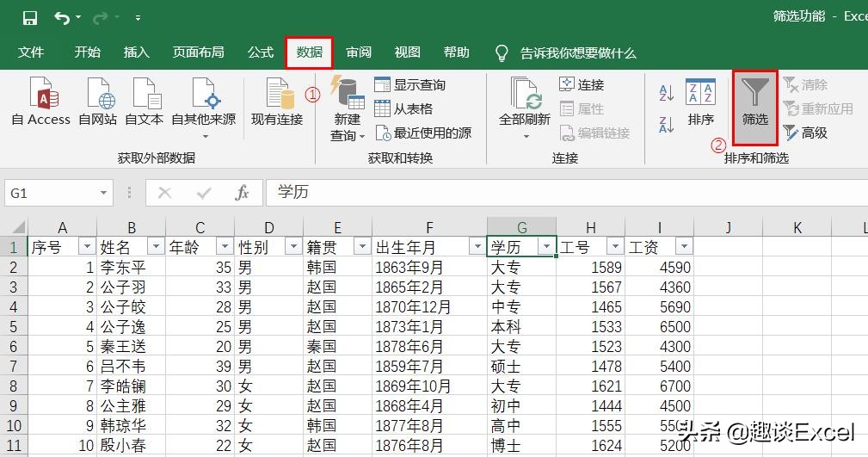Open the 出生年月 column filter dropdown
This screenshot has height=457, width=868.
(477, 246)
